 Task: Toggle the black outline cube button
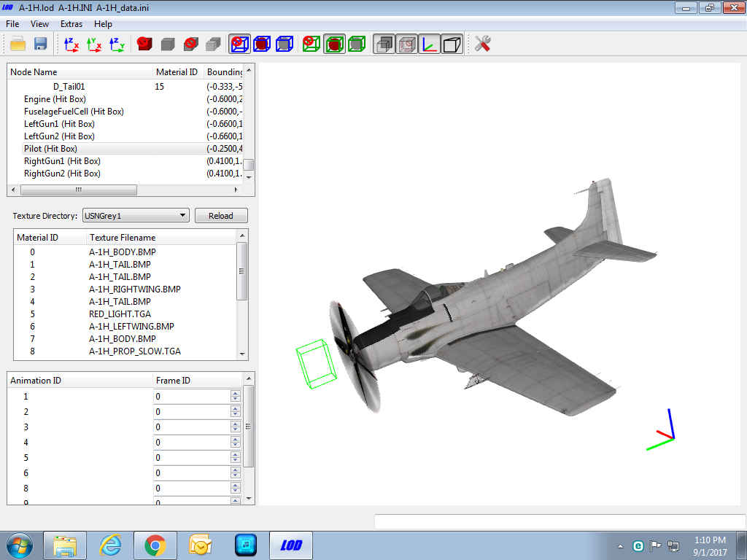point(452,44)
